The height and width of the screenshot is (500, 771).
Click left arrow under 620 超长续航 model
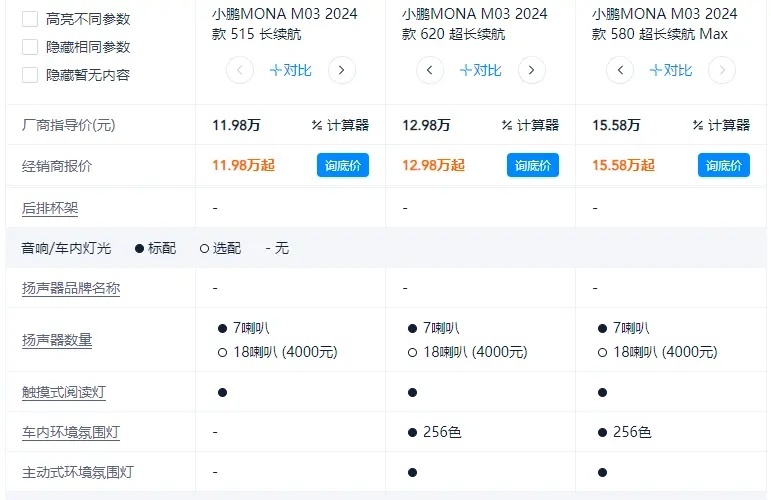coord(430,70)
